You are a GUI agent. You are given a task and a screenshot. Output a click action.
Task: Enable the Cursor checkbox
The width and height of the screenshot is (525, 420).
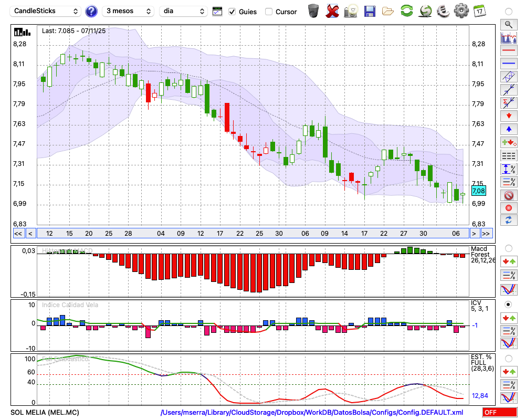tap(269, 12)
